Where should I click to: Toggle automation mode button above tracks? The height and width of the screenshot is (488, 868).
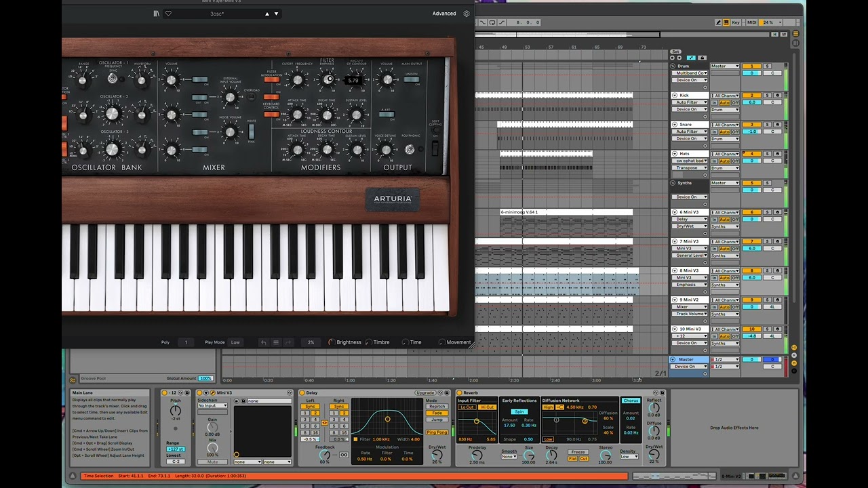[x=691, y=58]
